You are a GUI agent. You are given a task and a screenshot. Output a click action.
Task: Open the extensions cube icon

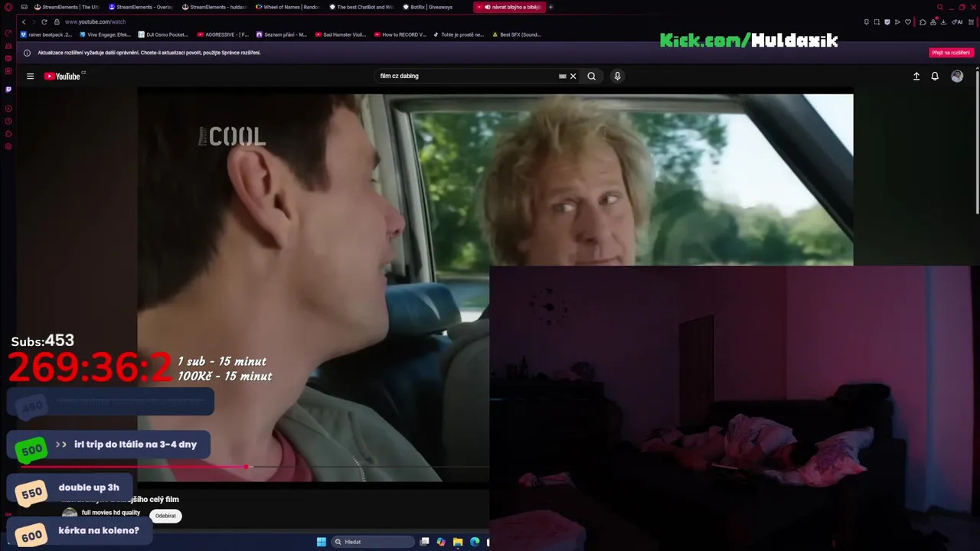(923, 22)
